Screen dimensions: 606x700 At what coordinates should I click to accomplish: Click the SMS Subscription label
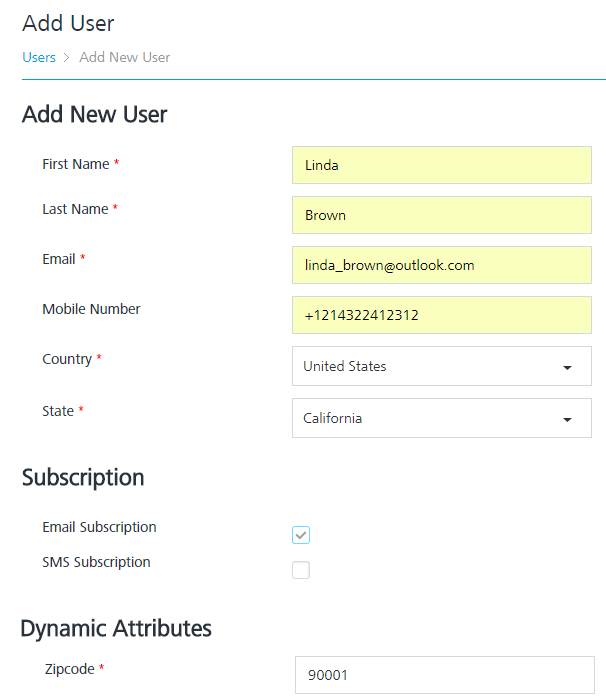coord(96,562)
